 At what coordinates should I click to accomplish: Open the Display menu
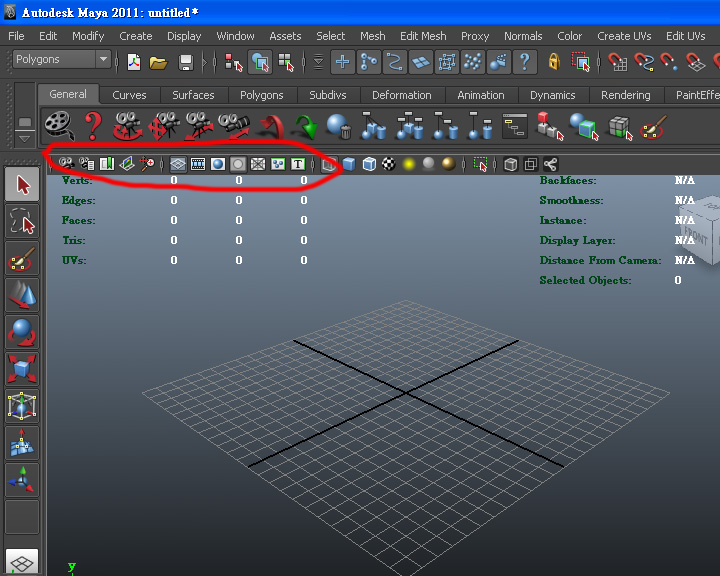184,36
